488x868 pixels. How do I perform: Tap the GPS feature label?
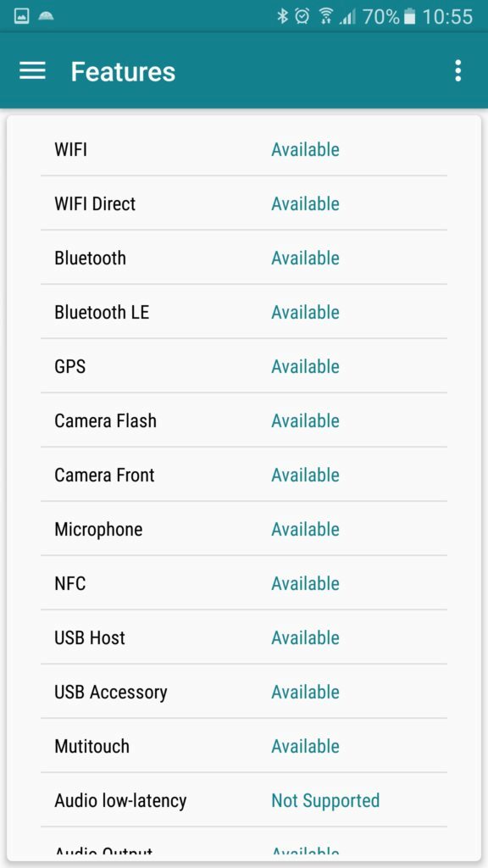[x=69, y=366]
